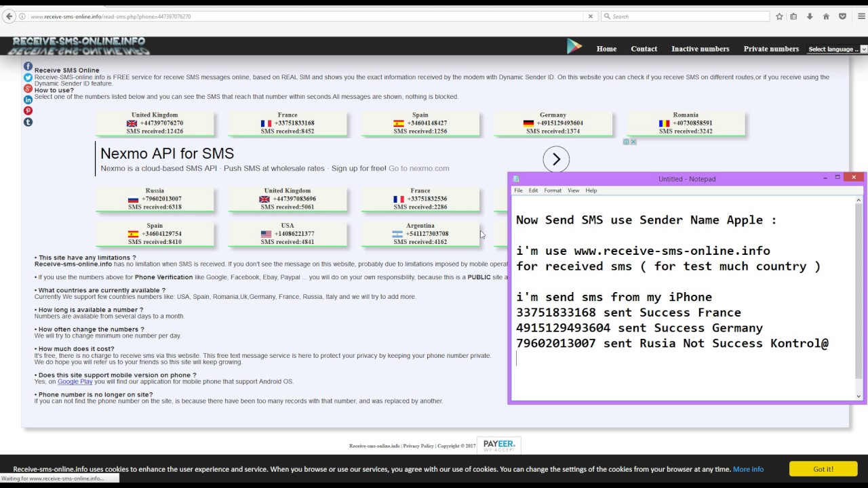Bookmark this page with star icon
The height and width of the screenshot is (488, 868).
[779, 16]
